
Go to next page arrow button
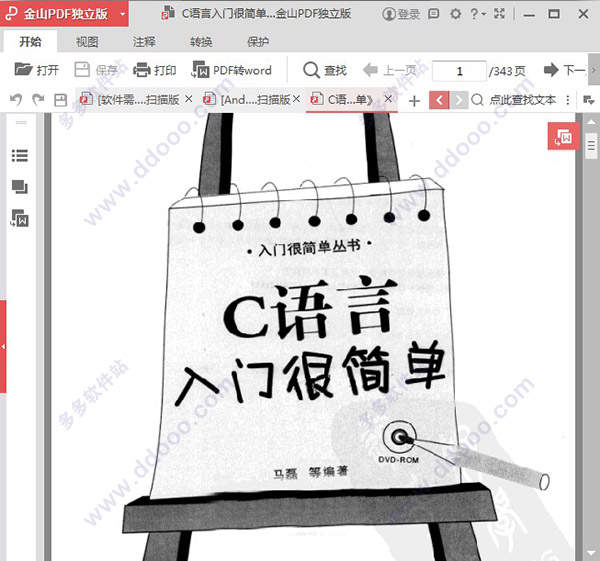(564, 70)
